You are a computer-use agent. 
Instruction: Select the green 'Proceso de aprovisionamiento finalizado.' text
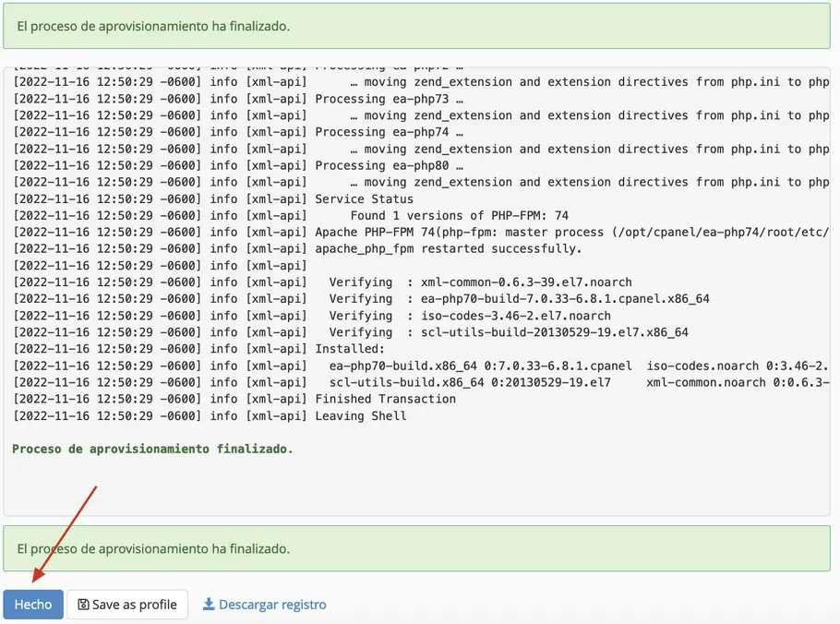(152, 449)
